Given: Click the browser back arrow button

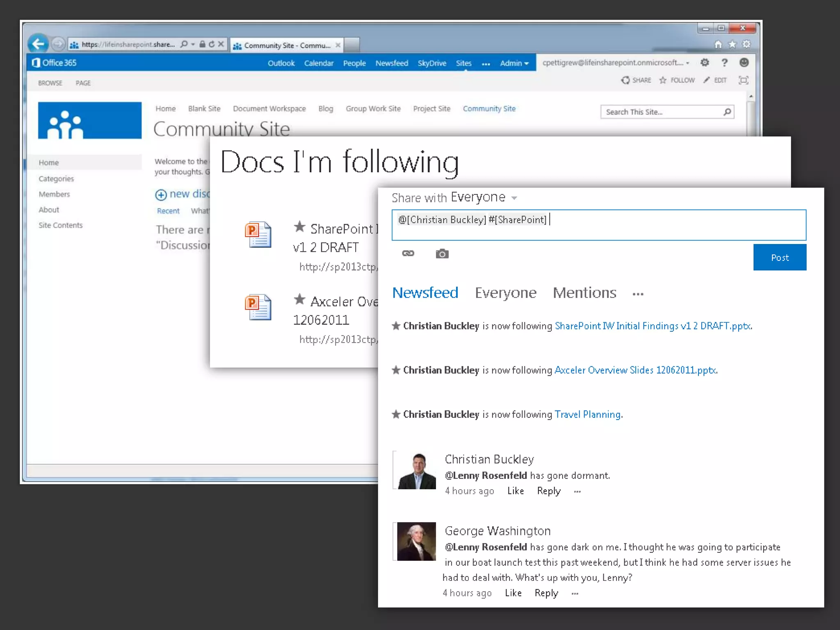Looking at the screenshot, I should (x=38, y=44).
